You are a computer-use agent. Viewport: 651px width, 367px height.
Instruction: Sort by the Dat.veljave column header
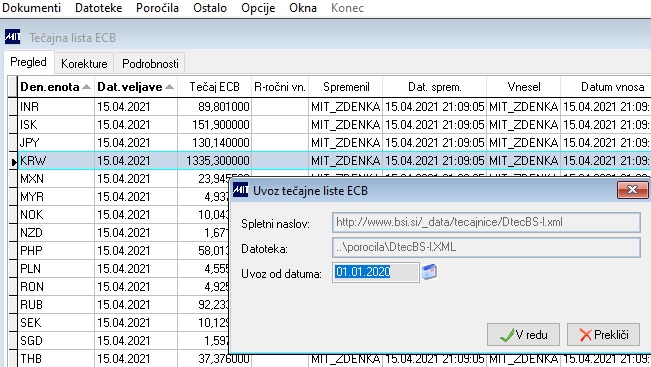pyautogui.click(x=136, y=87)
